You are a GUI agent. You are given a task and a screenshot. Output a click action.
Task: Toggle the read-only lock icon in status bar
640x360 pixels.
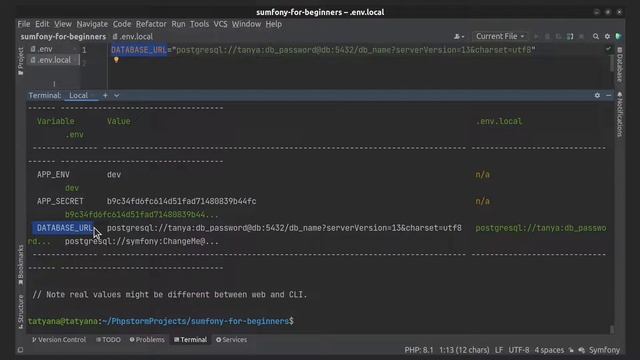(571, 350)
